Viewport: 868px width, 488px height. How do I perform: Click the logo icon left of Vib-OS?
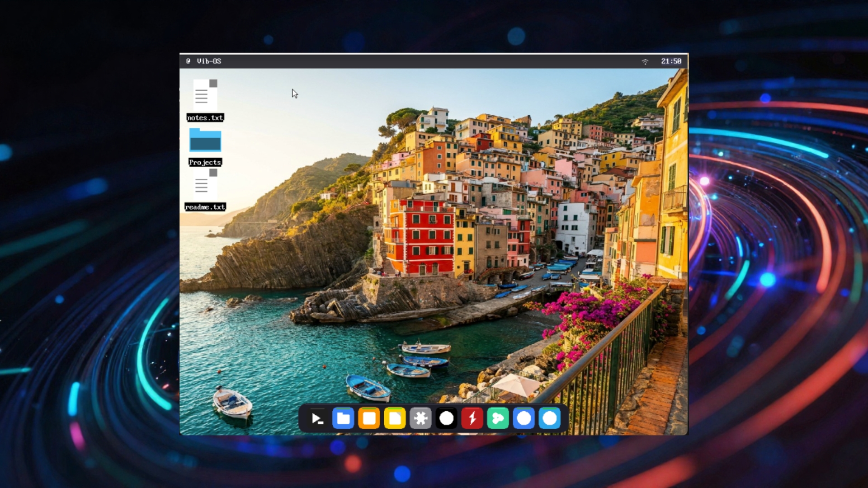188,61
